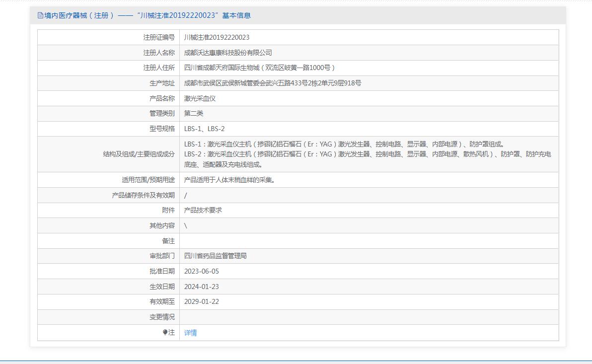
Task: Click the 产品名称 label
Action: [x=162, y=98]
